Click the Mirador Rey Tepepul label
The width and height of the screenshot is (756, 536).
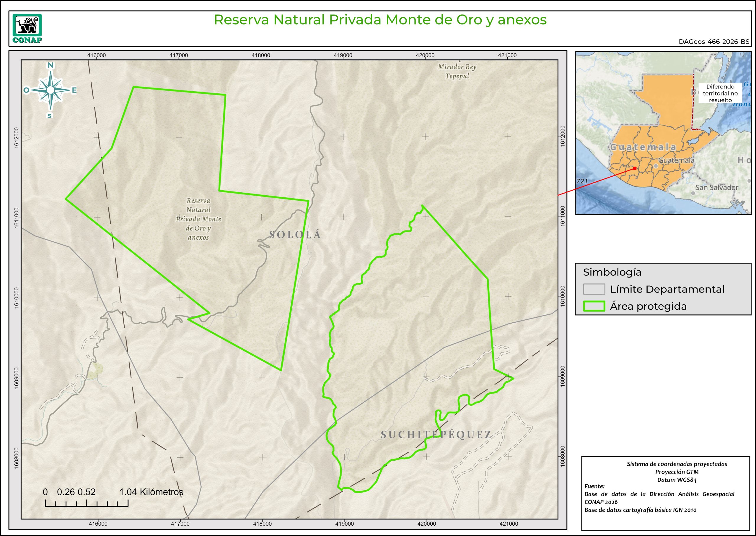(457, 71)
